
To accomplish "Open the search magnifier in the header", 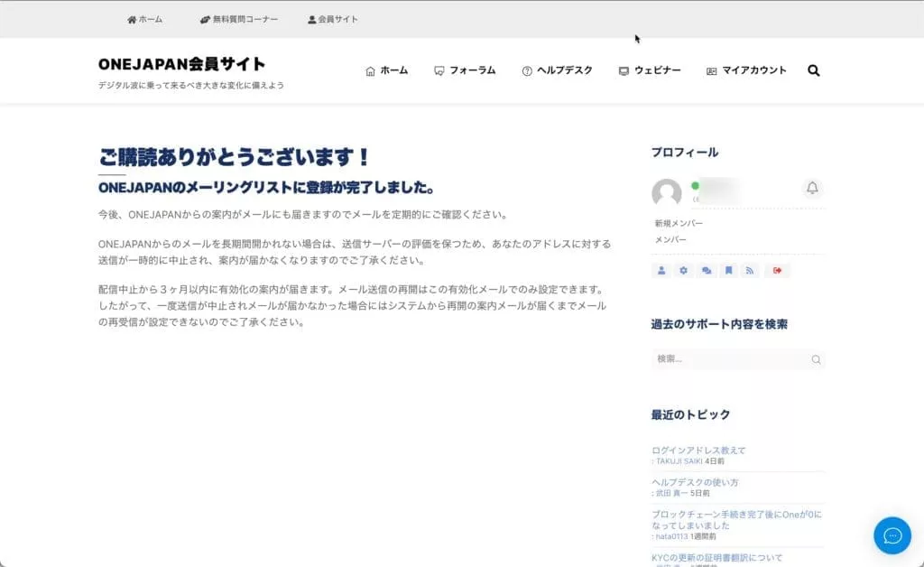I will [x=813, y=70].
